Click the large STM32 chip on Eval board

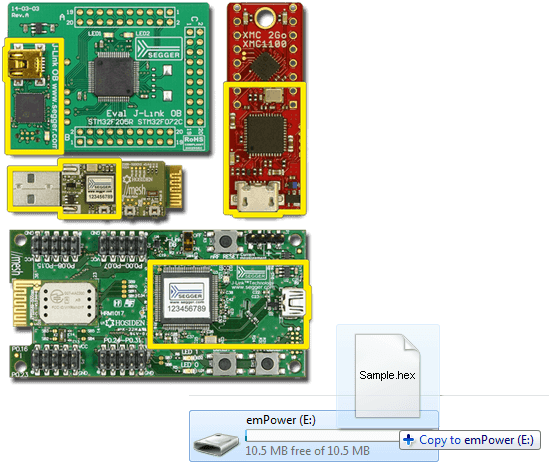click(x=114, y=77)
